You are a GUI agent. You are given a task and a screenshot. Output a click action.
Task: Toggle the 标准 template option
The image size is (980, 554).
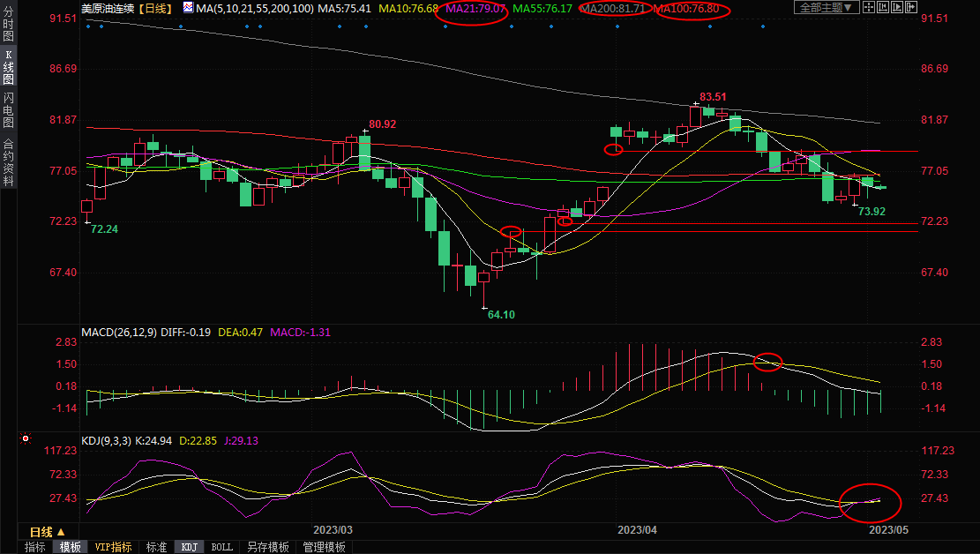(156, 547)
